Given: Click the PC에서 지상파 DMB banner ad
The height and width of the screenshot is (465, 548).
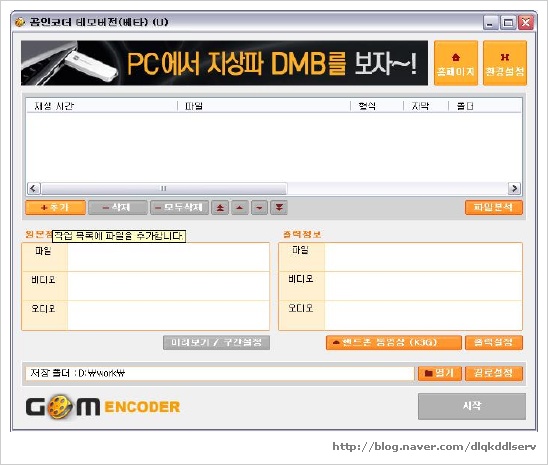Looking at the screenshot, I should click(224, 63).
